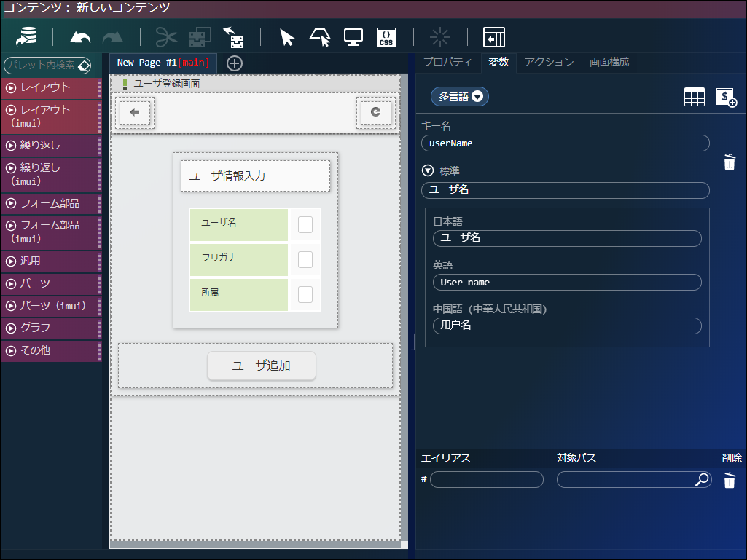Click the 日本語 translation field
The image size is (747, 560).
point(567,238)
